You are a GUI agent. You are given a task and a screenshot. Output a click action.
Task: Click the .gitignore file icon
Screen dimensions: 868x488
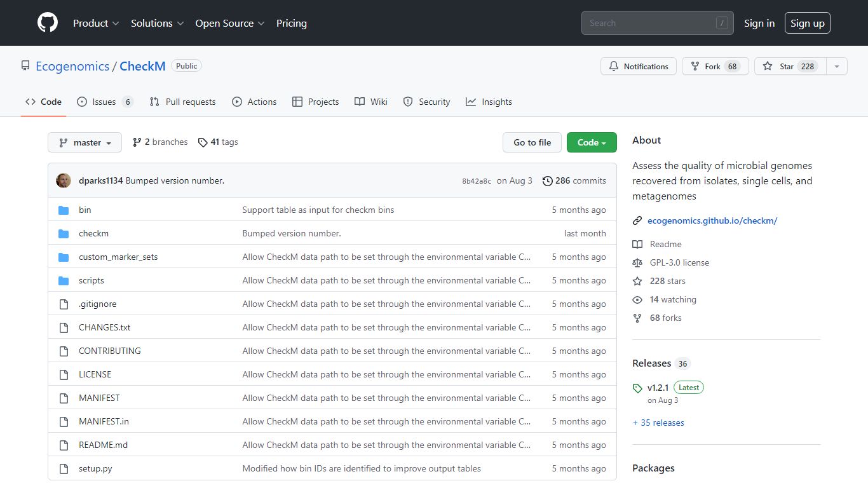pos(64,304)
